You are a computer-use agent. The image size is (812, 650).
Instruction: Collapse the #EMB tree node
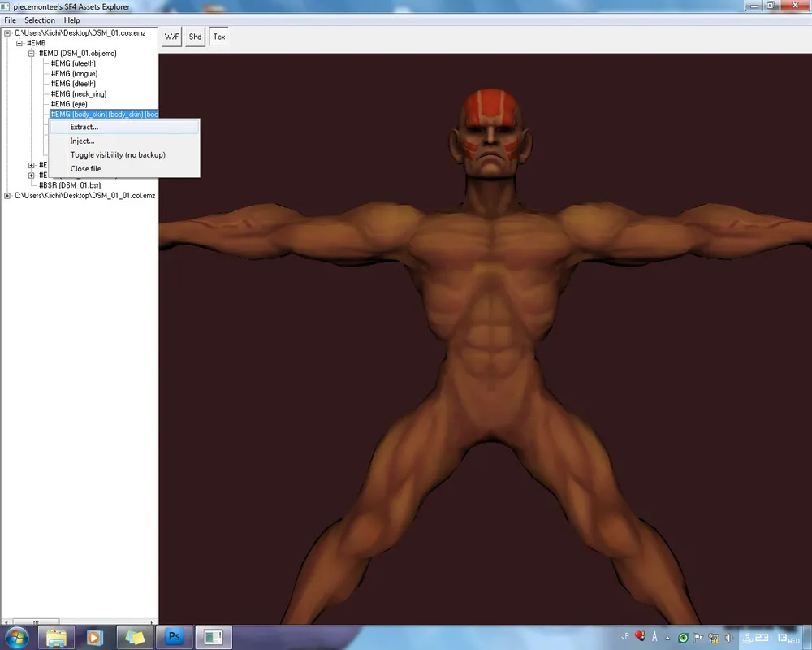(19, 43)
